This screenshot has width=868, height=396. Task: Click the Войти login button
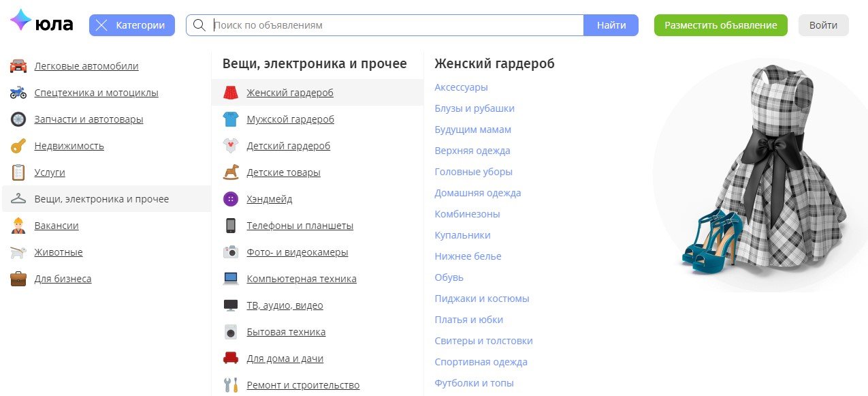click(823, 25)
